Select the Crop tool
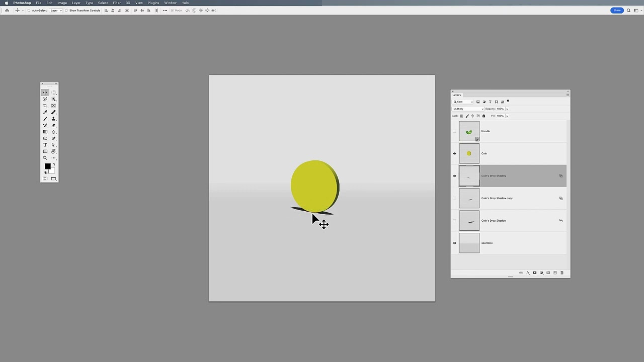The height and width of the screenshot is (362, 644). pyautogui.click(x=45, y=106)
